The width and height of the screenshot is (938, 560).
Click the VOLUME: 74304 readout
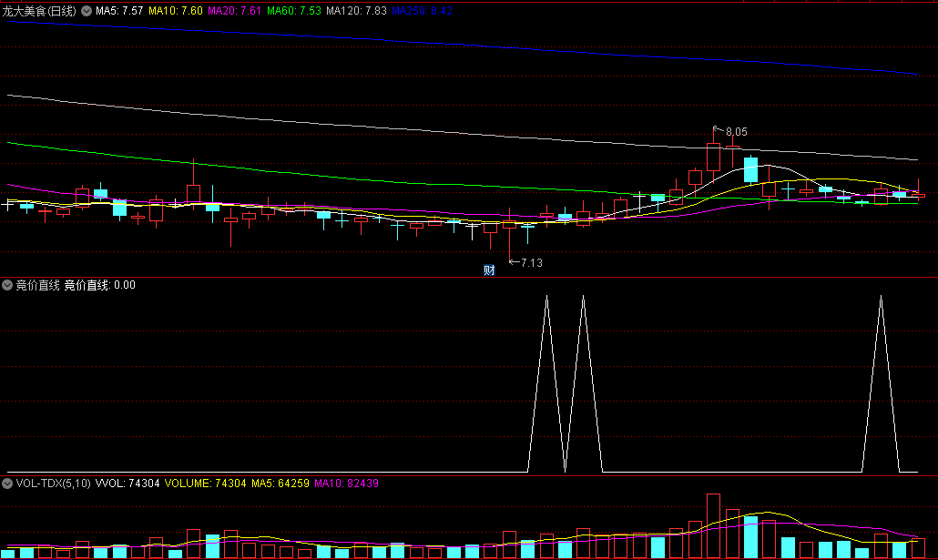[205, 484]
